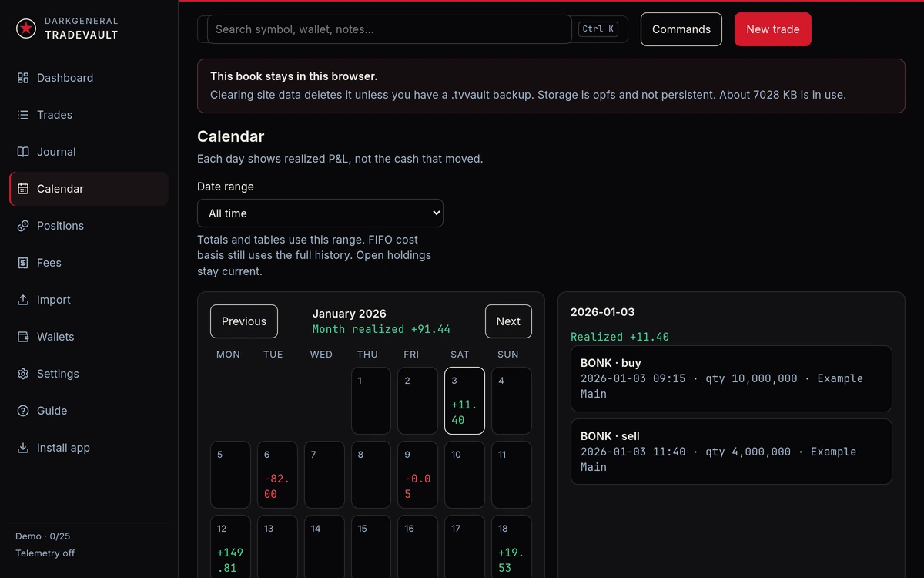Select the Trades list icon
Screen dimensions: 924x578
click(x=23, y=115)
